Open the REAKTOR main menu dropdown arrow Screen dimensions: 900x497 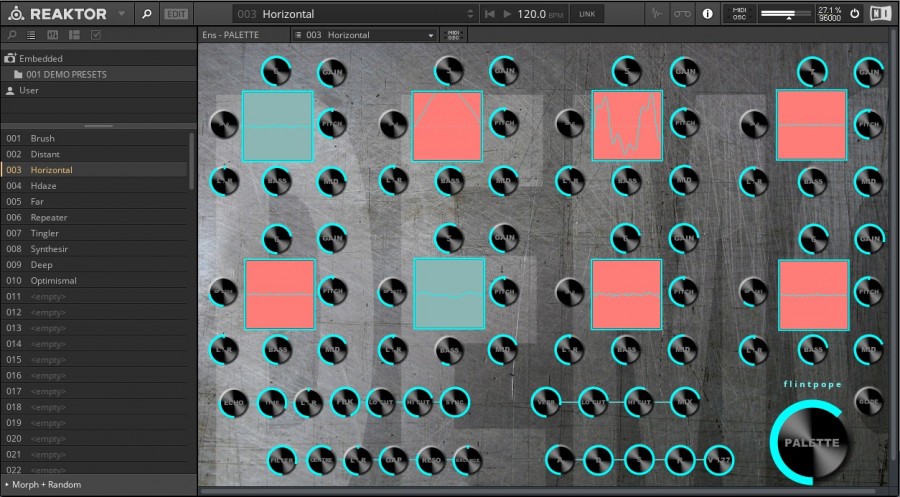(121, 14)
